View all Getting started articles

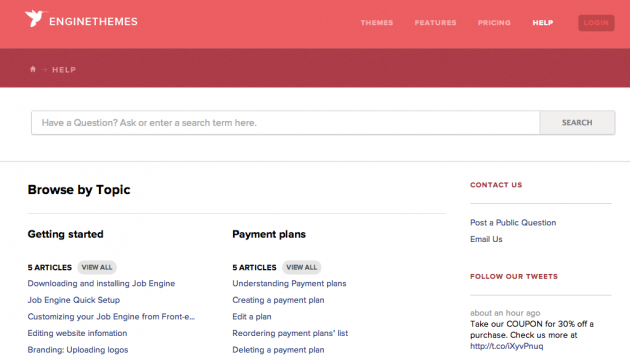coord(97,267)
